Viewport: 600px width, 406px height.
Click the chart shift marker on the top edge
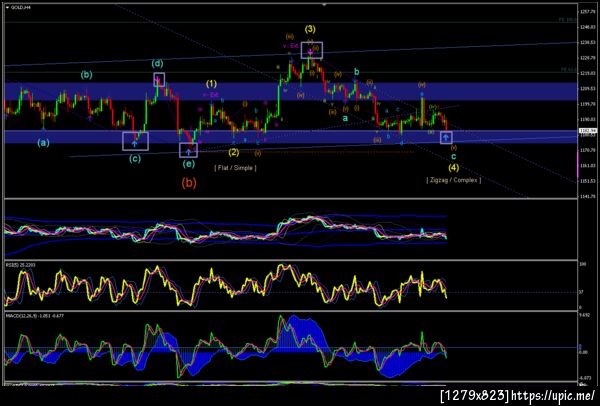(324, 5)
